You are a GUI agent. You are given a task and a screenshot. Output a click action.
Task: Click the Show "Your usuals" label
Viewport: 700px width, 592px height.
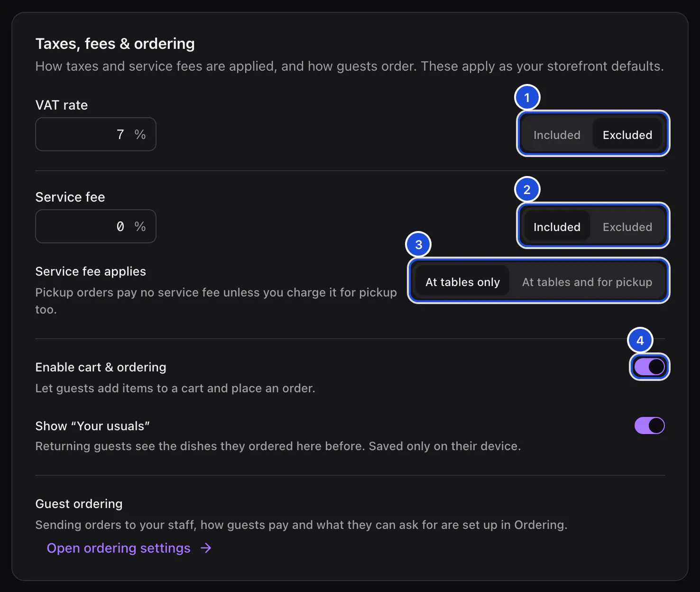point(92,426)
